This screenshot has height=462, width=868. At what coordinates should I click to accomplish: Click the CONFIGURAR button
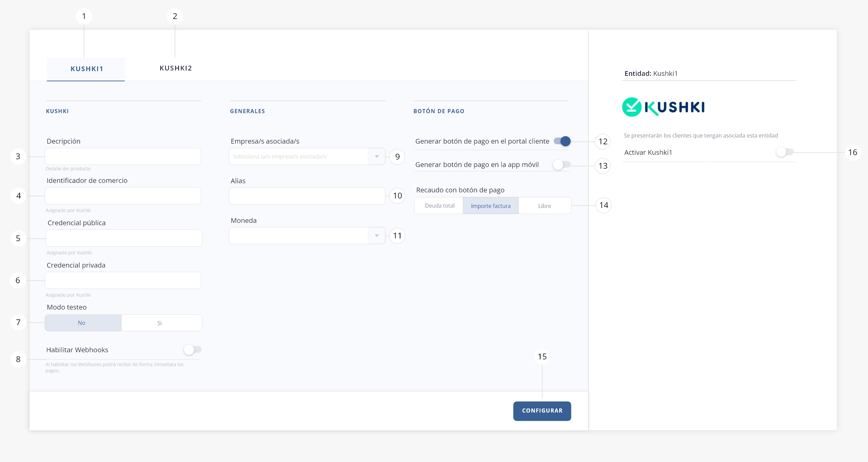tap(542, 411)
